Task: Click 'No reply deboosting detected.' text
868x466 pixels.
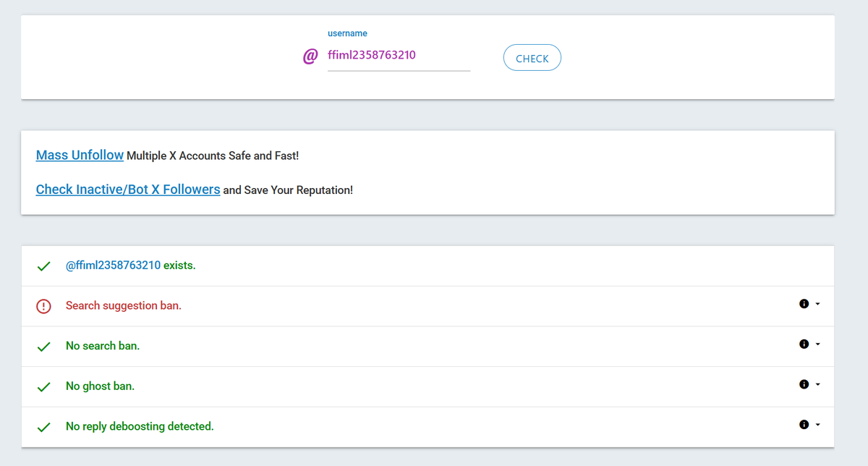Action: click(x=140, y=427)
